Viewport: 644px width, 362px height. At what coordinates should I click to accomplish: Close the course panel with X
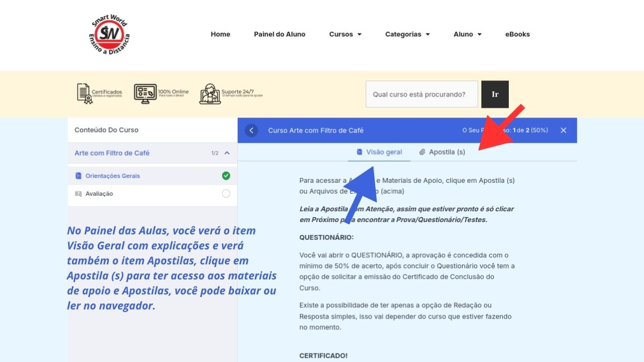click(563, 130)
